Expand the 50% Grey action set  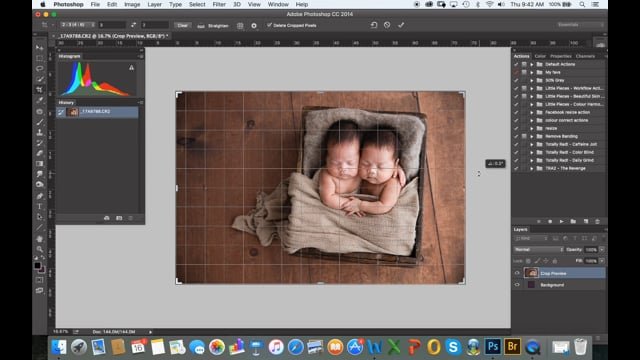coord(531,80)
